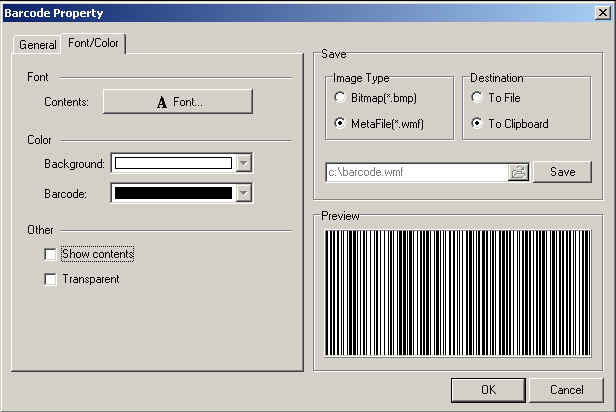Click the browse folder icon beside file path
This screenshot has width=616, height=412.
click(518, 172)
